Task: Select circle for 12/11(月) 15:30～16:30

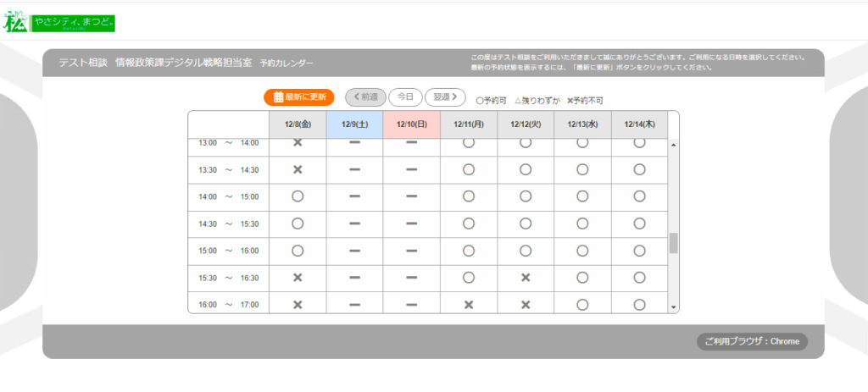Action: (x=469, y=278)
